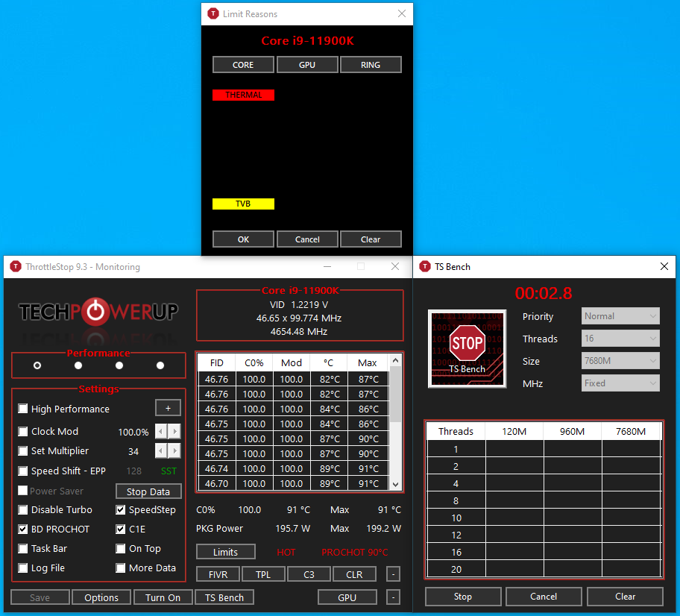The image size is (680, 616).
Task: Select the first Performance profile radio button
Action: coord(37,365)
